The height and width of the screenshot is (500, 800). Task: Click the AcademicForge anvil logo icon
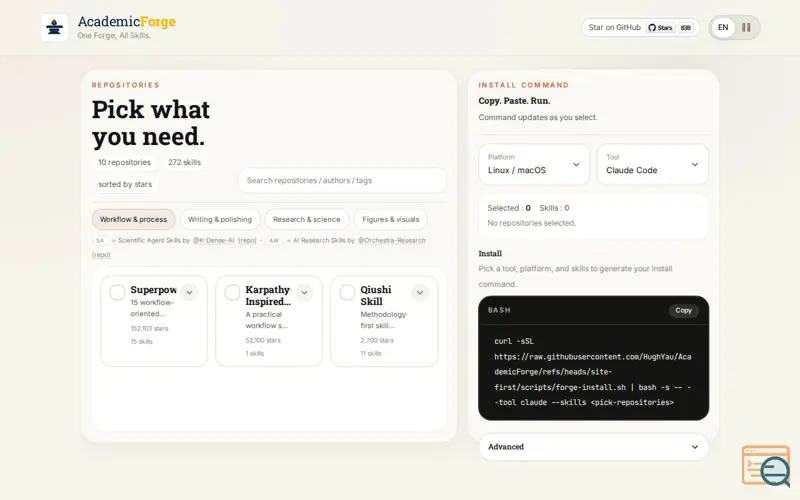coord(54,27)
